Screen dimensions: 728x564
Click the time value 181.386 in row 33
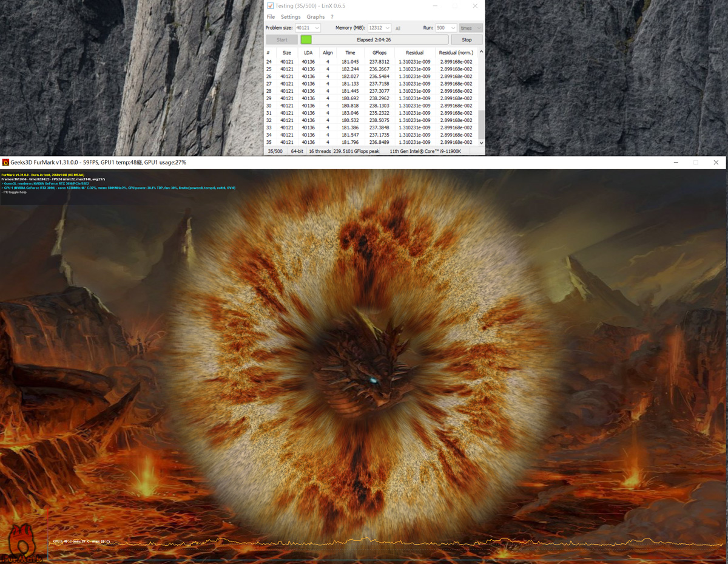click(x=350, y=127)
